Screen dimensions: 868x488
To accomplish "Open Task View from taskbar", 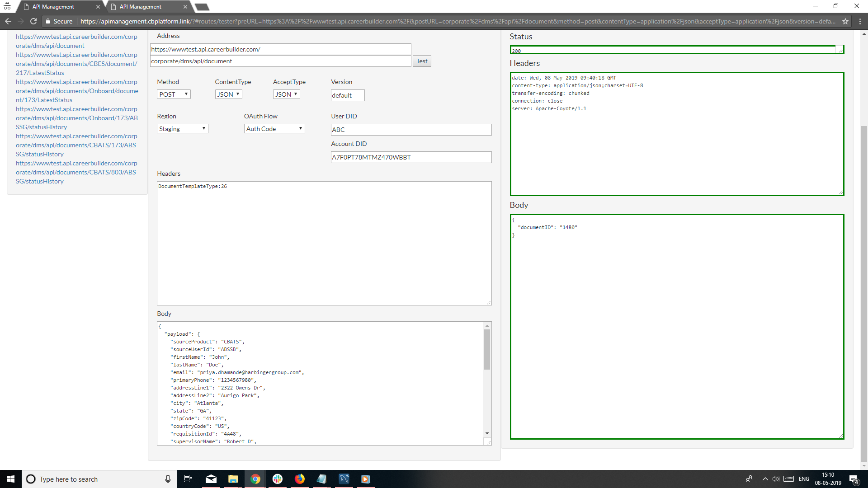I will (x=188, y=479).
